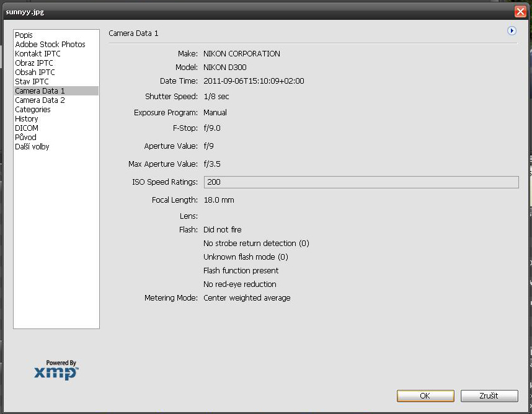Open the Categories section

click(x=33, y=110)
